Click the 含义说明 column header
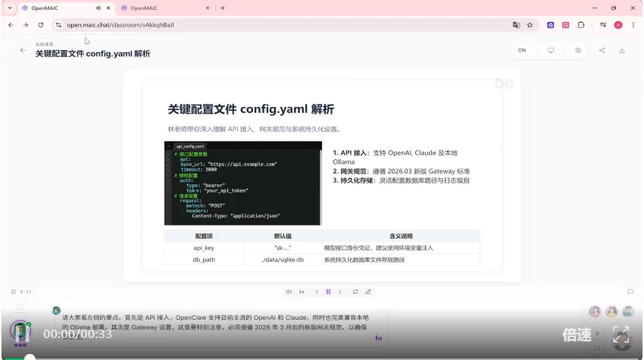 click(x=401, y=236)
